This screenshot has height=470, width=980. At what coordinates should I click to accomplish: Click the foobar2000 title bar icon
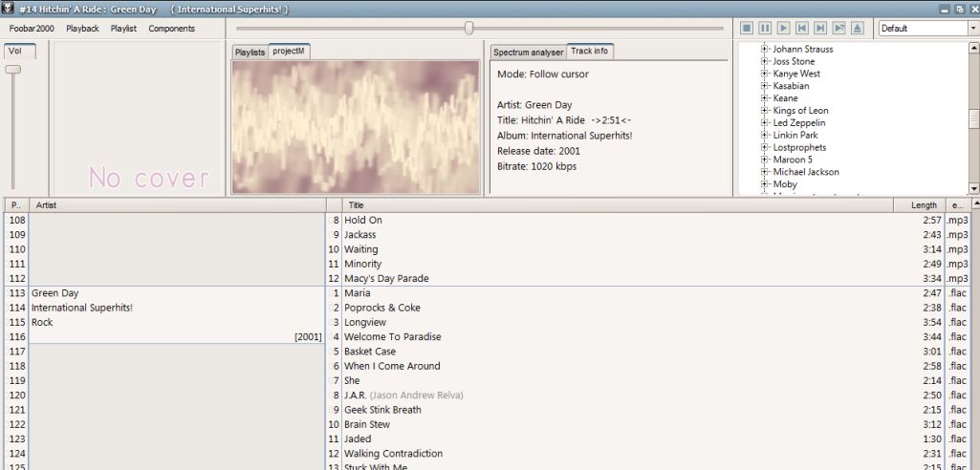(8, 9)
